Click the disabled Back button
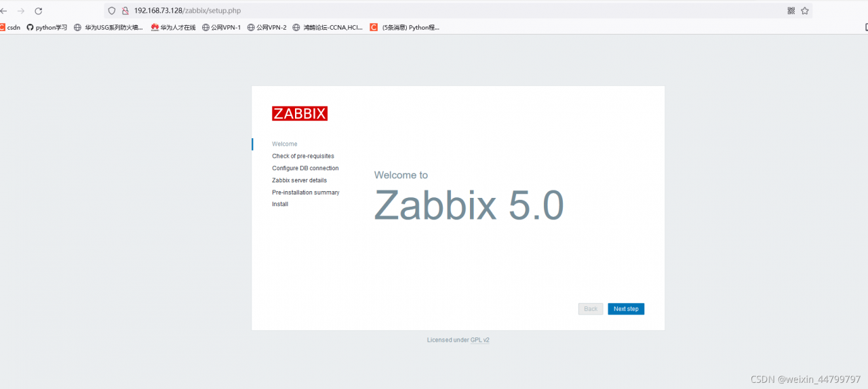This screenshot has width=868, height=389. (591, 309)
